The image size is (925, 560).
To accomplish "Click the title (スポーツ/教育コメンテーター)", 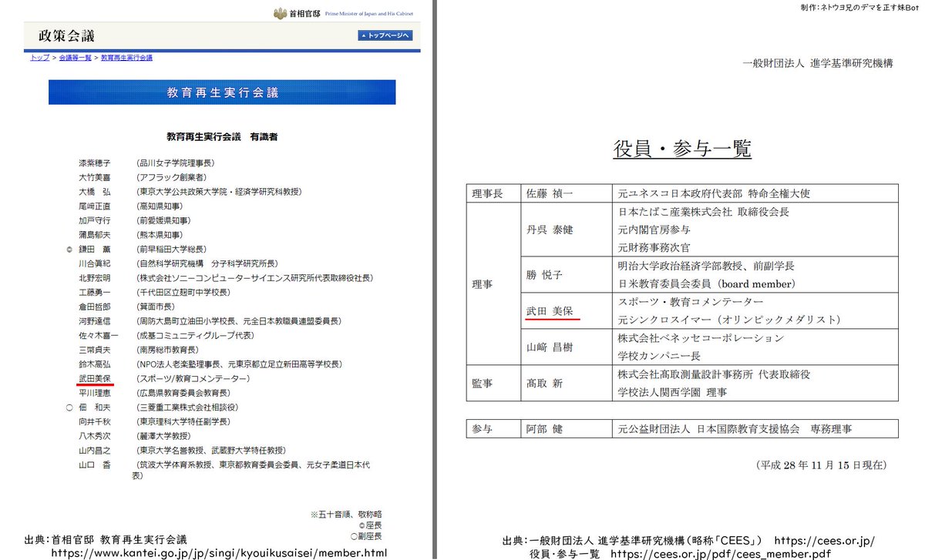I will 193,379.
